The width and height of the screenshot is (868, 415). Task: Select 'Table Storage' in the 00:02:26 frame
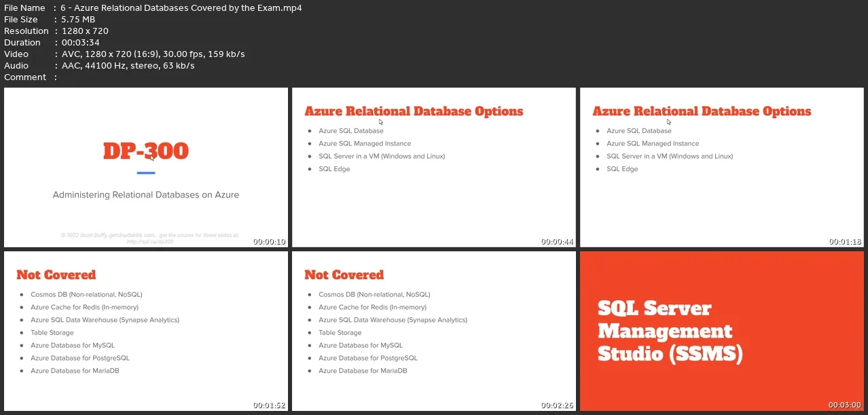340,333
